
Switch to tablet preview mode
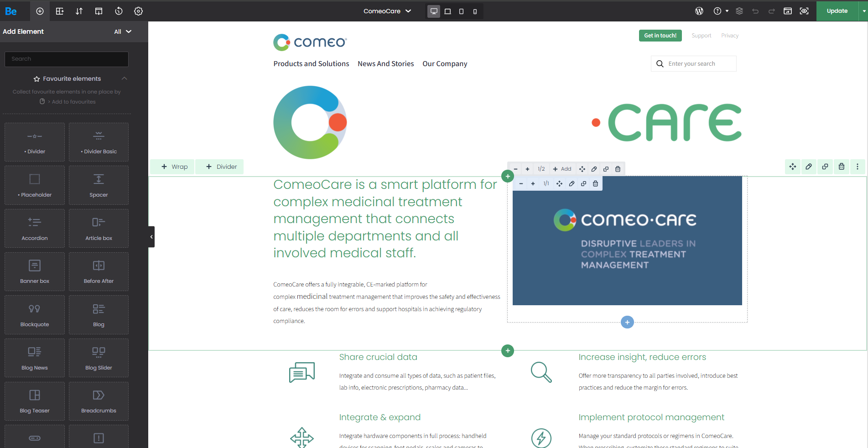(x=461, y=11)
